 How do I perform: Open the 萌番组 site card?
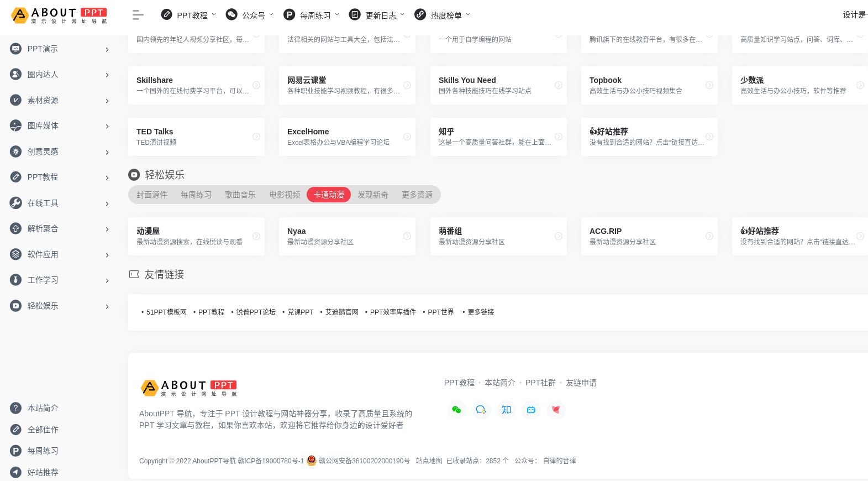[498, 236]
